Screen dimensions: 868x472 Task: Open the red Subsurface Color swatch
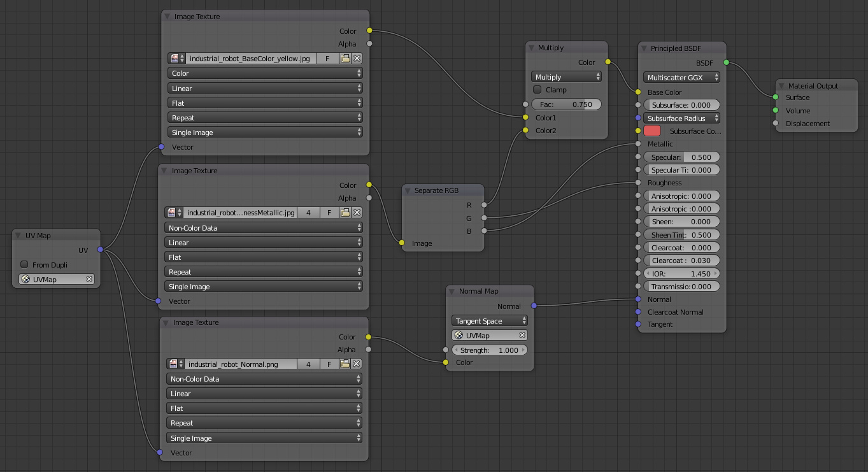[x=652, y=131]
